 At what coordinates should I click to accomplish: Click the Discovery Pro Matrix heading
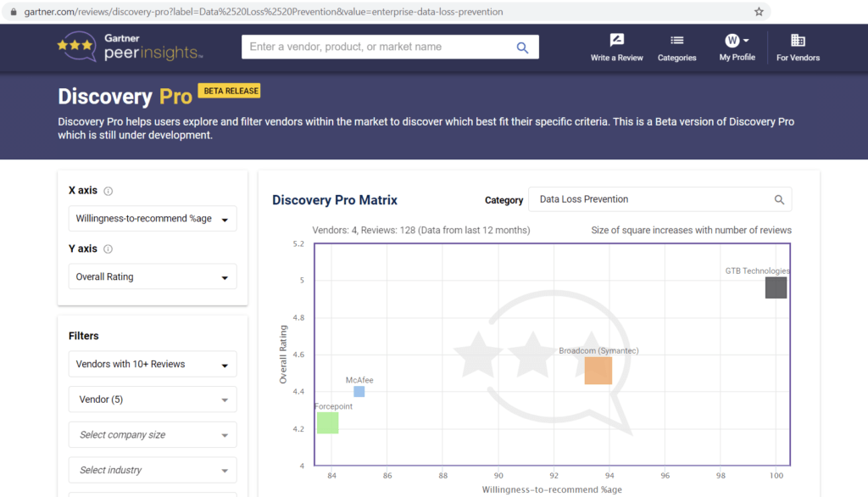click(x=335, y=200)
